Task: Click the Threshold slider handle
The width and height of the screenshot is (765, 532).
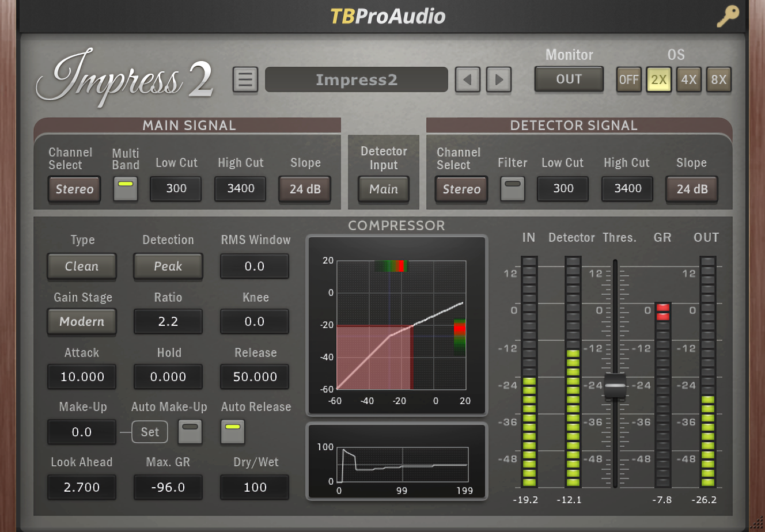Action: click(x=615, y=386)
